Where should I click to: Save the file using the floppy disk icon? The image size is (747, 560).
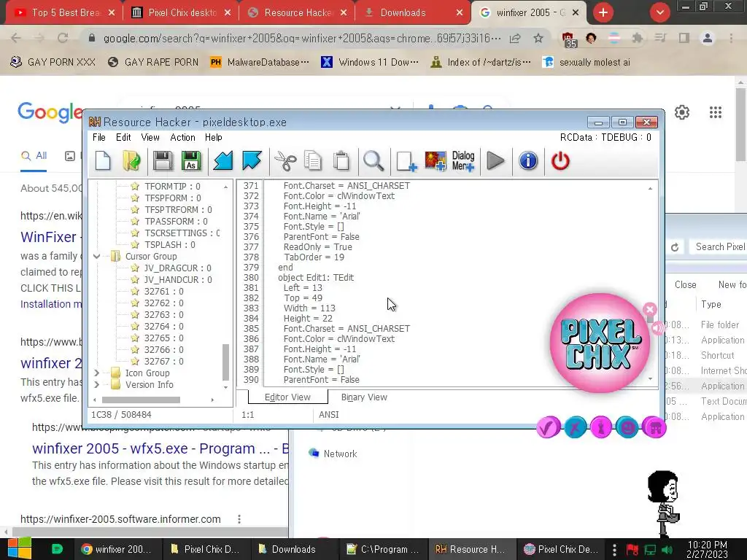coord(163,161)
